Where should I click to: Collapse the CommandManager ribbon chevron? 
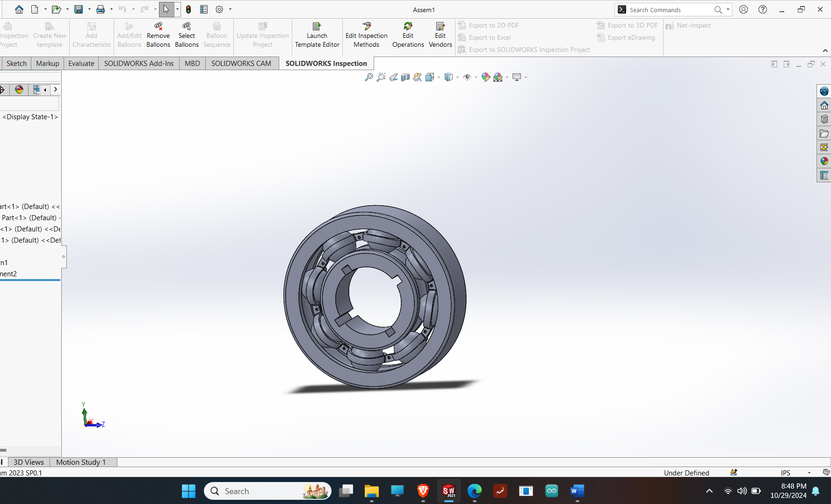click(825, 50)
